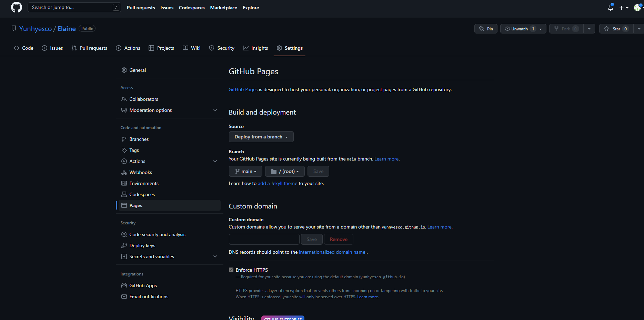Click the Branches git-branch icon

[124, 139]
